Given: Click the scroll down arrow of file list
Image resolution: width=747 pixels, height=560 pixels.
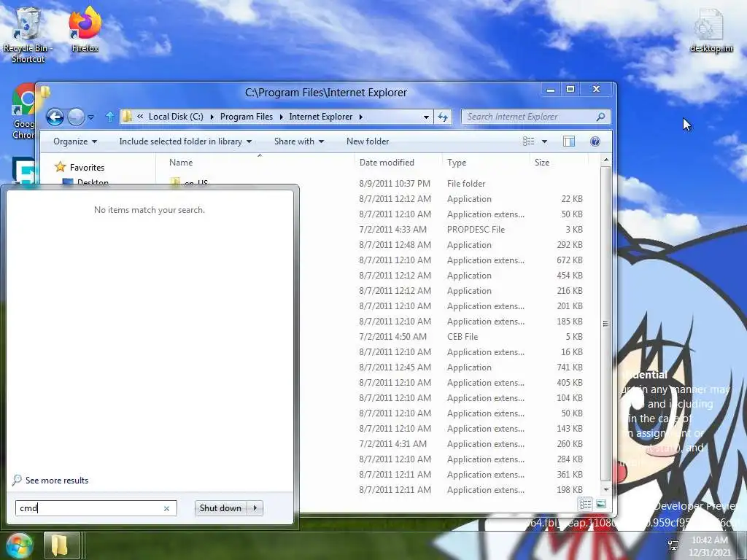Looking at the screenshot, I should [x=605, y=489].
